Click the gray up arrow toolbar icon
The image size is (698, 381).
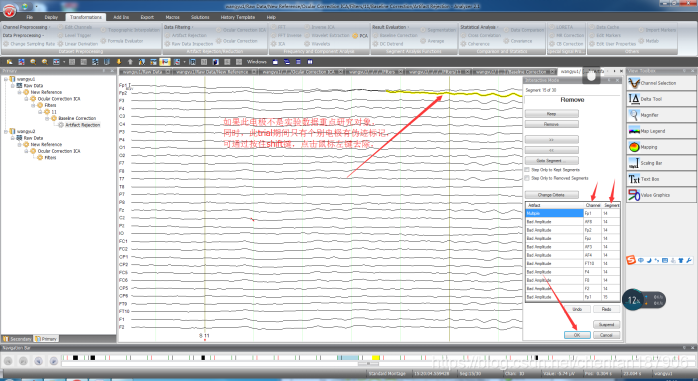130,62
